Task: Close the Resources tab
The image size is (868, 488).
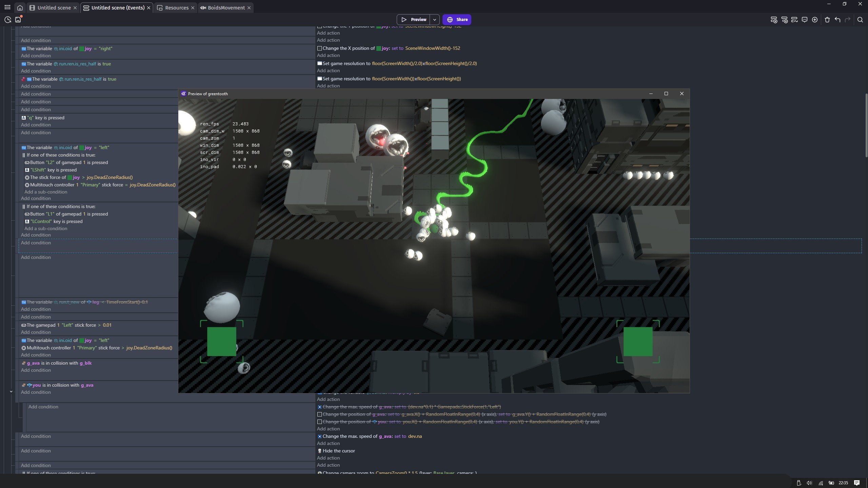Action: pos(193,8)
